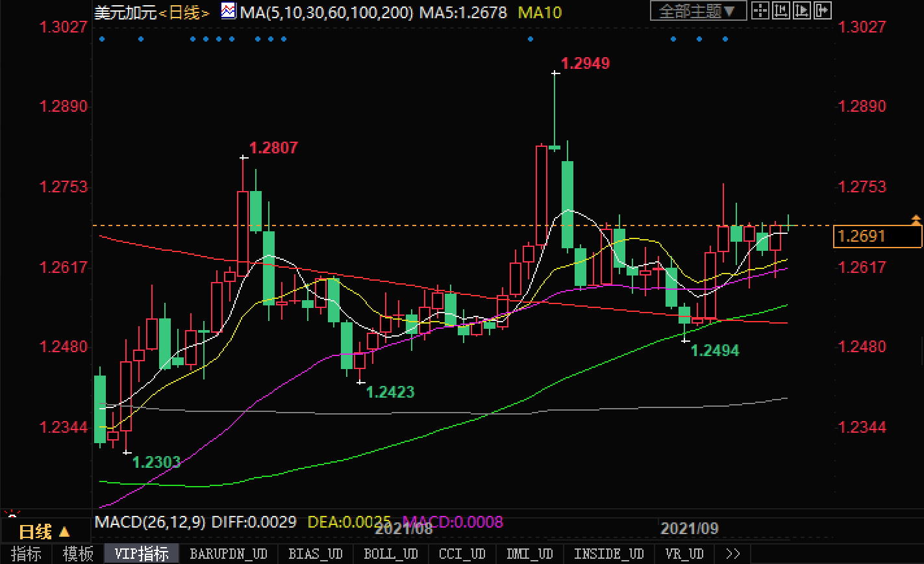Image resolution: width=924 pixels, height=564 pixels.
Task: Select the VIP指标 tab
Action: pos(141,554)
